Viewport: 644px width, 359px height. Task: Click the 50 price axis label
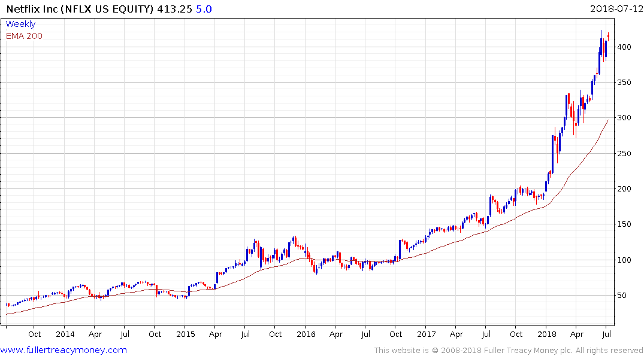tap(622, 296)
